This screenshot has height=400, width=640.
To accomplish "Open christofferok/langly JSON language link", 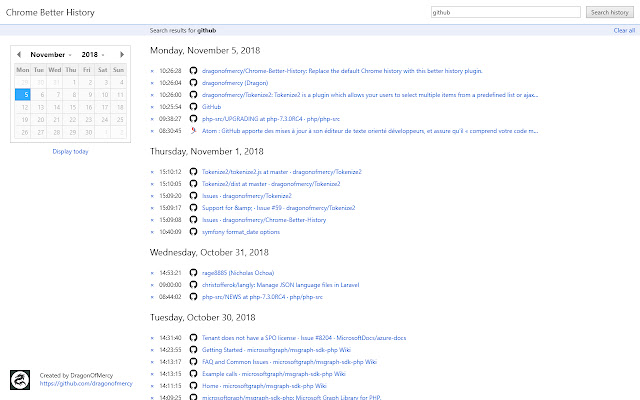I will click(x=280, y=285).
